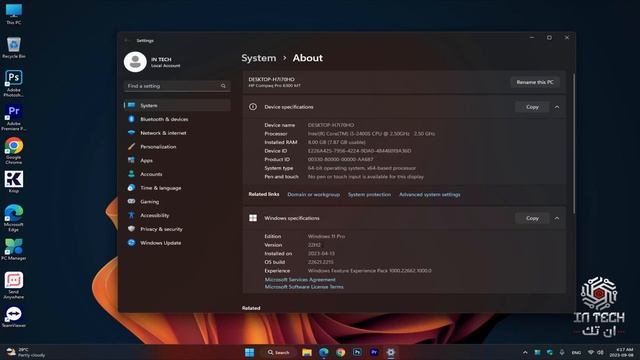
Task: Click Settings gear on the taskbar
Action: 391,352
